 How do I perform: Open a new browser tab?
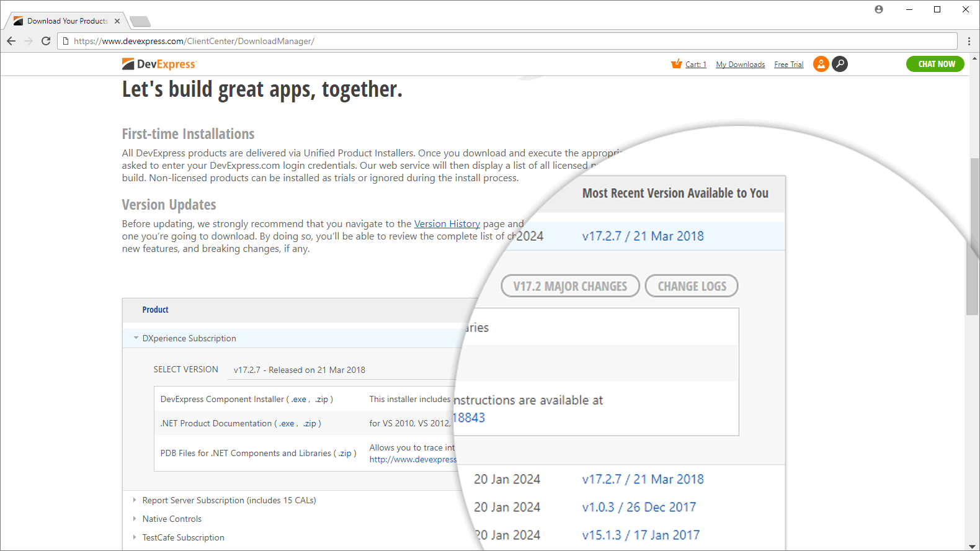click(140, 22)
